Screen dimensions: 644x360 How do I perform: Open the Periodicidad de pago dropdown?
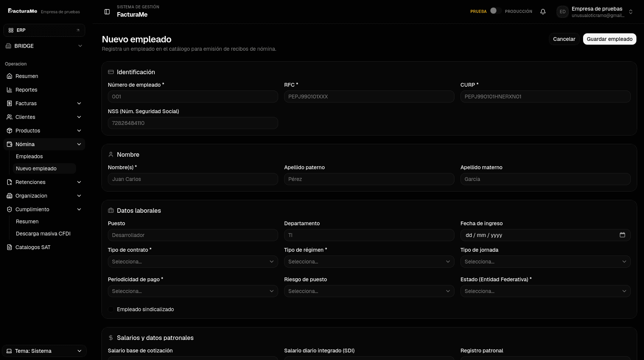point(193,291)
